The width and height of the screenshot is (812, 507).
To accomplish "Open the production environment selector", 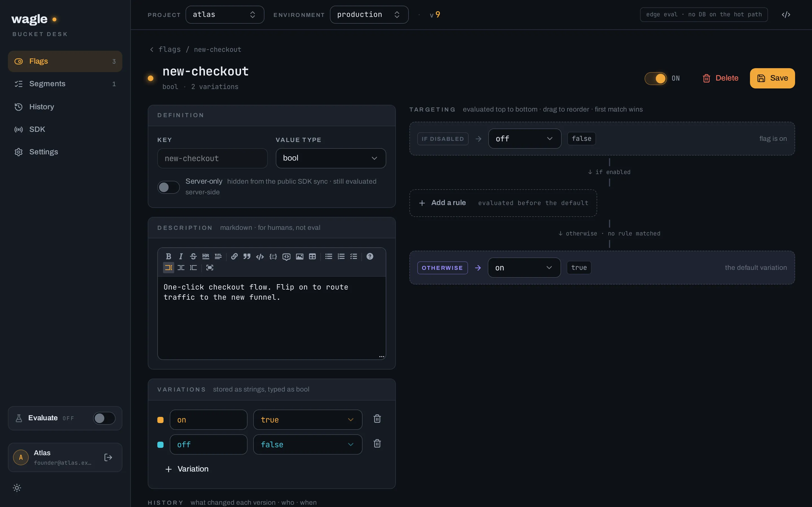I will [x=369, y=15].
